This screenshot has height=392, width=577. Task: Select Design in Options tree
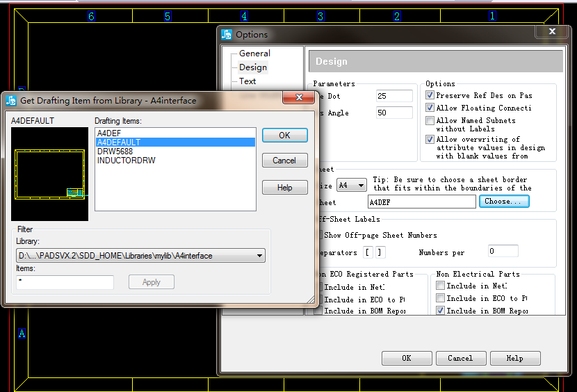(x=253, y=67)
